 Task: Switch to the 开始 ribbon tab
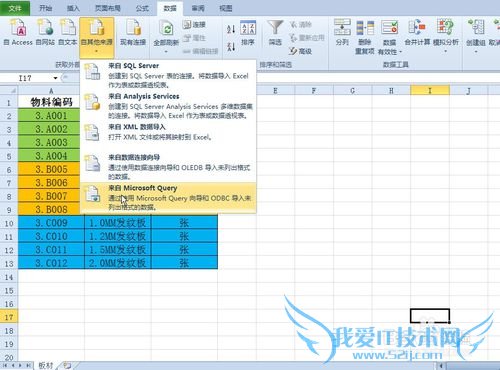click(x=46, y=8)
